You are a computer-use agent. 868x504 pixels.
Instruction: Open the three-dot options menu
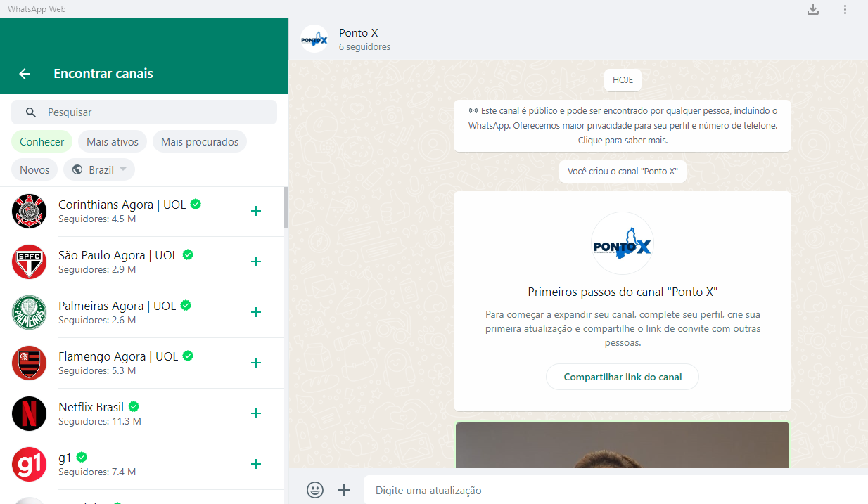point(845,9)
